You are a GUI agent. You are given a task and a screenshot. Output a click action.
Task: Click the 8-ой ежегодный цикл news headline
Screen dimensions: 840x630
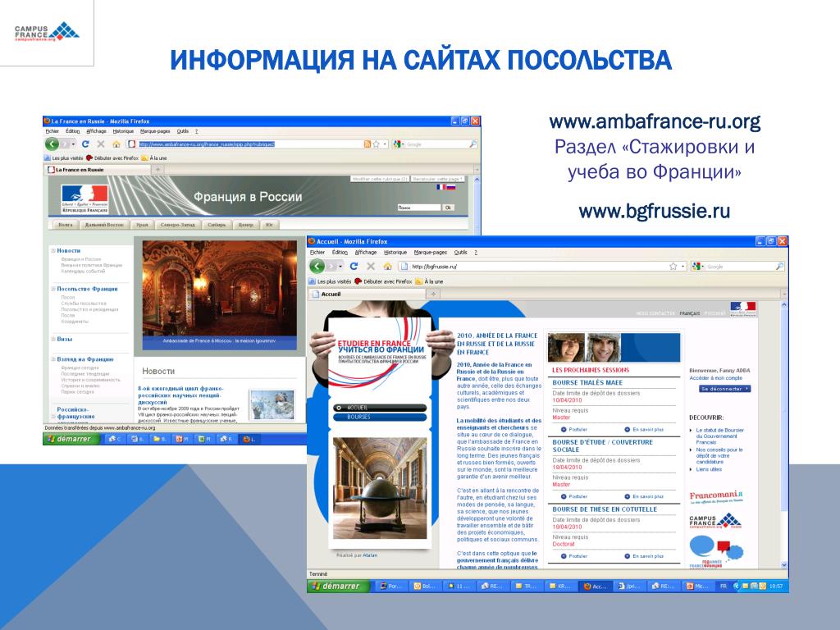click(x=181, y=395)
